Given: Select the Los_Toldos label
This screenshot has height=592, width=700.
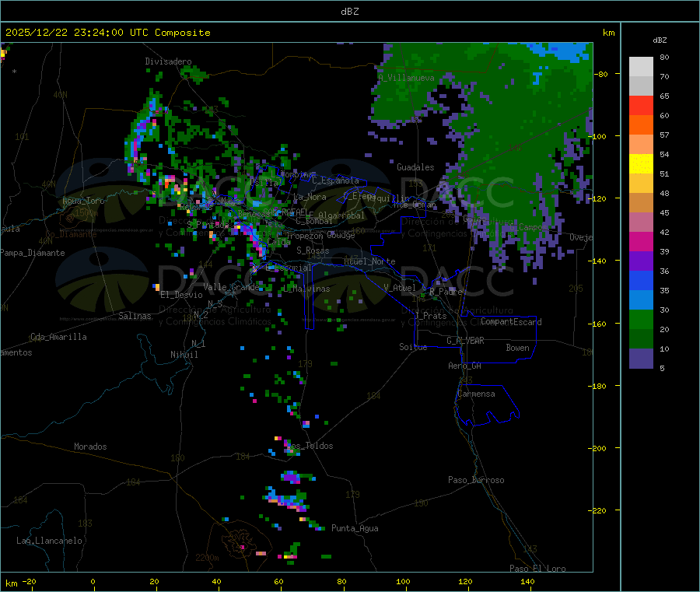Looking at the screenshot, I should coord(310,446).
